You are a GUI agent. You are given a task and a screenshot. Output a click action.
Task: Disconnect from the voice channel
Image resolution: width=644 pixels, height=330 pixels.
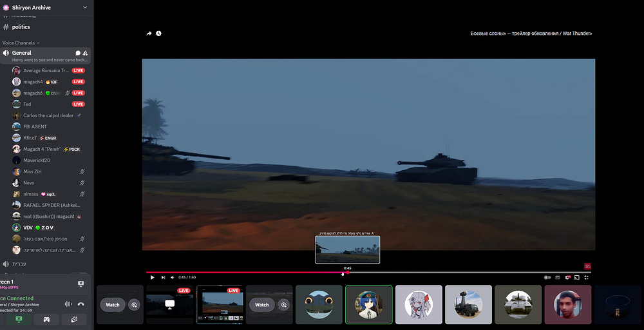(x=81, y=304)
